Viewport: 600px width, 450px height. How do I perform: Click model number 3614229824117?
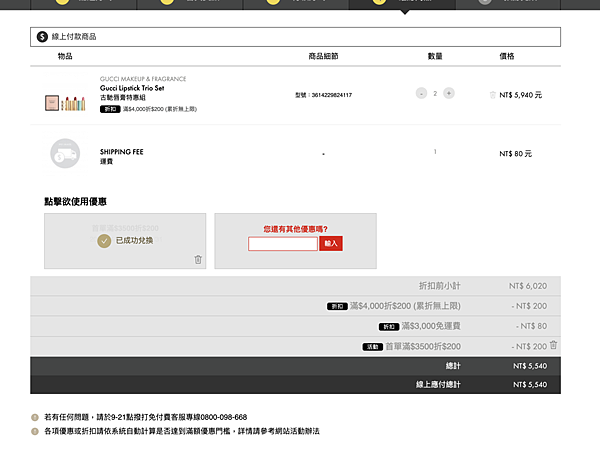(x=331, y=95)
